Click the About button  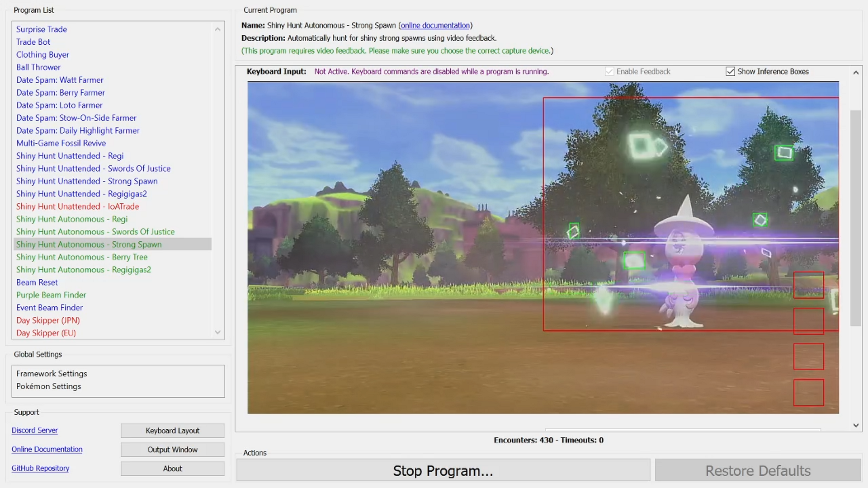pos(172,469)
